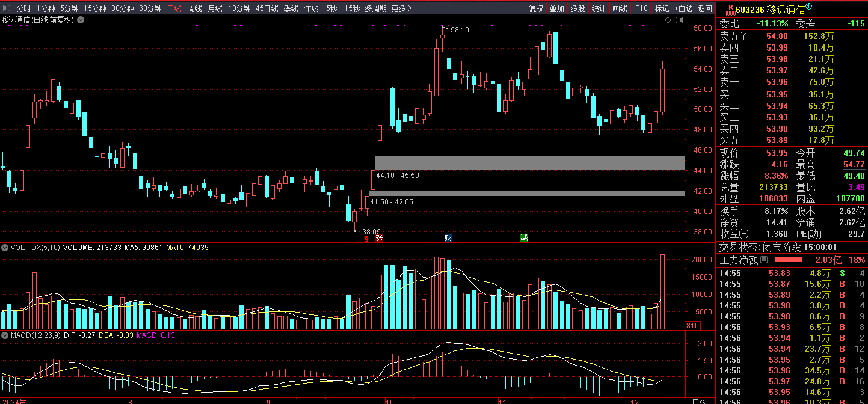The width and height of the screenshot is (868, 404).
Task: Switch to 分时 intraday view
Action: (x=23, y=8)
